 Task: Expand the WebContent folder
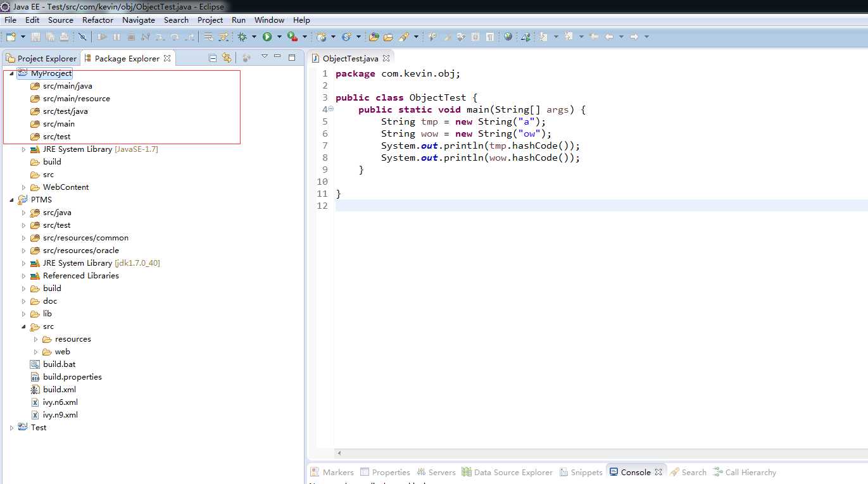[x=24, y=187]
